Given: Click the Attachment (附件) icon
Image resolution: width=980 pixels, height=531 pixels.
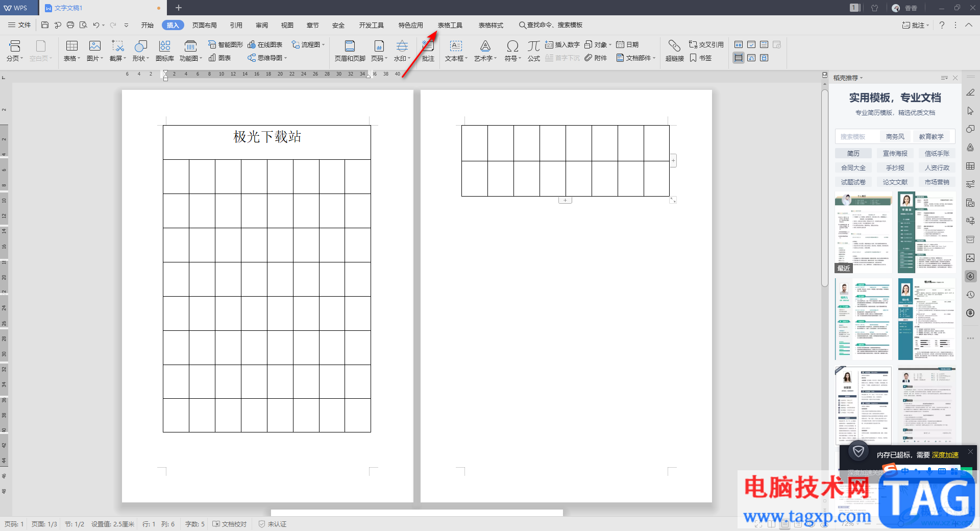Looking at the screenshot, I should (596, 58).
